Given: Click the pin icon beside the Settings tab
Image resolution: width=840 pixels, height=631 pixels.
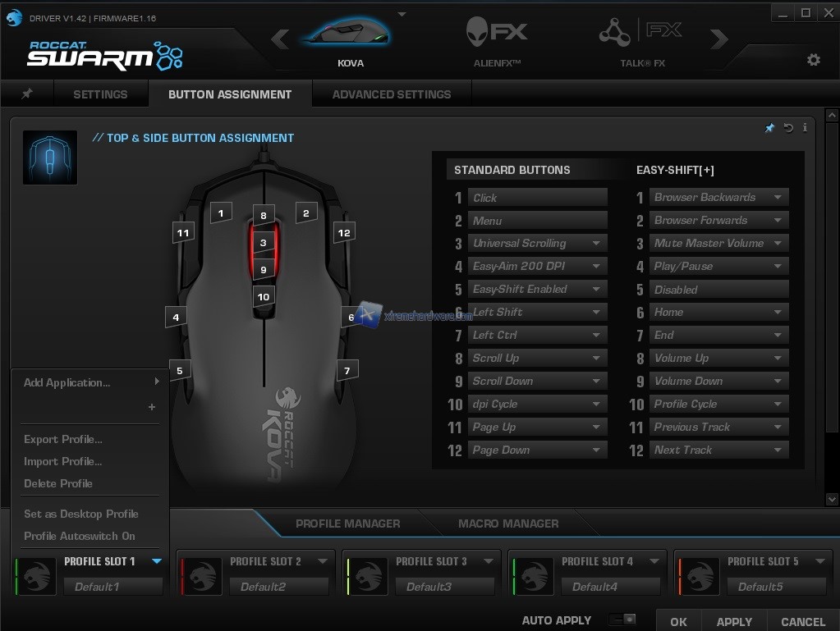Looking at the screenshot, I should tap(26, 94).
